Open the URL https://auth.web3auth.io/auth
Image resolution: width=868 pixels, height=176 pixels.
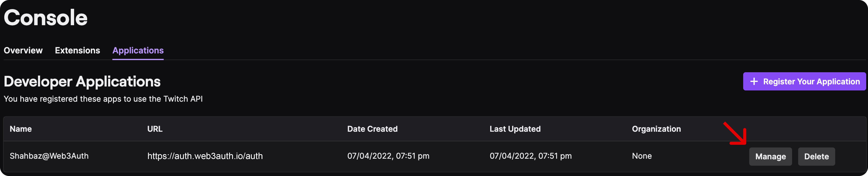205,156
